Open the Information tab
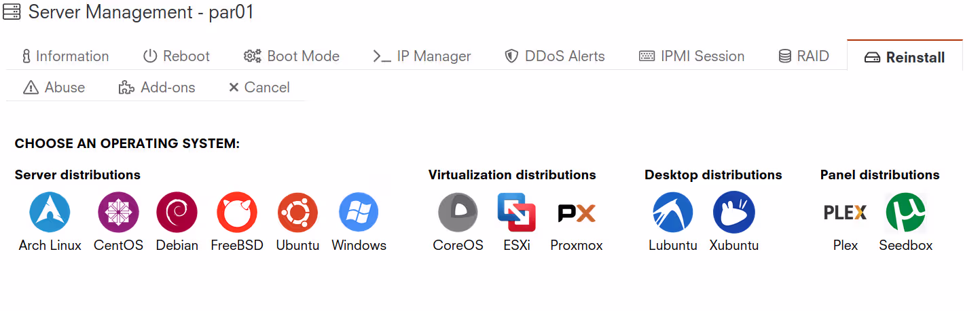The image size is (980, 311). pyautogui.click(x=65, y=56)
